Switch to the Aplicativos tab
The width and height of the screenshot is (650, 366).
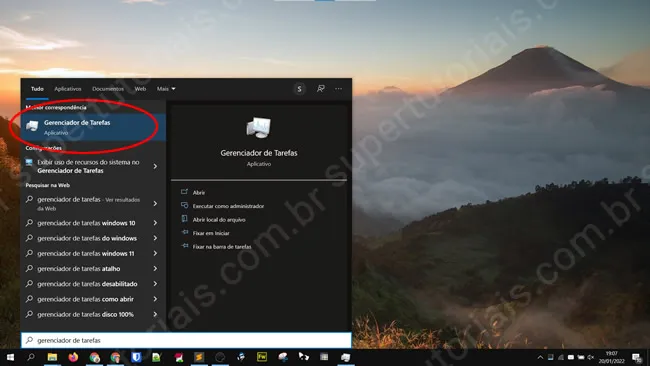(x=68, y=89)
